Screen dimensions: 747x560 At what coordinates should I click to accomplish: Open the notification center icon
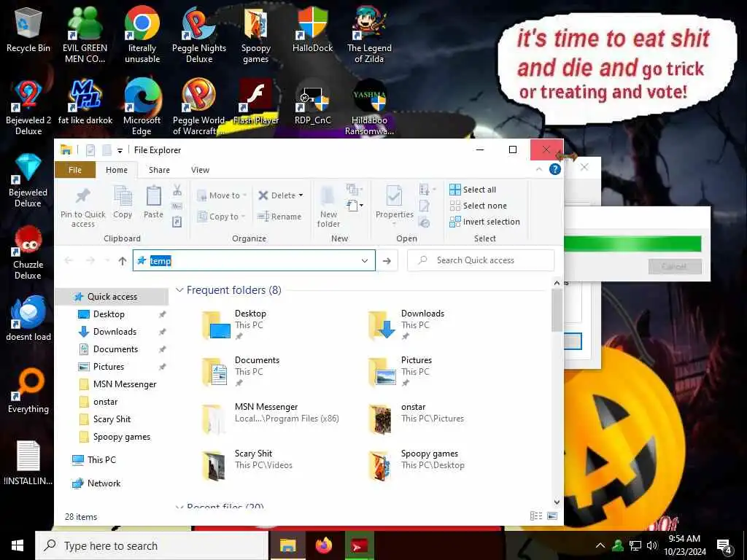point(724,545)
